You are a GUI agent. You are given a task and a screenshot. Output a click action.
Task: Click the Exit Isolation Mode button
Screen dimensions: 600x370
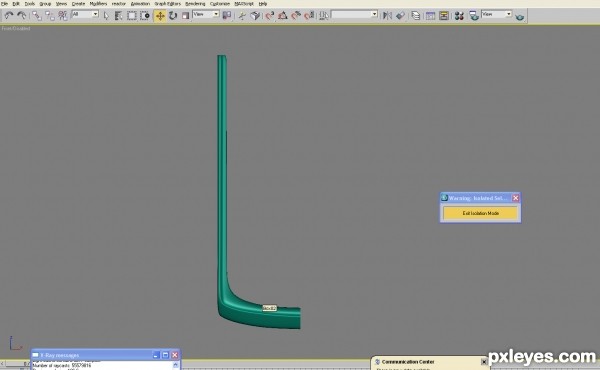click(x=481, y=213)
